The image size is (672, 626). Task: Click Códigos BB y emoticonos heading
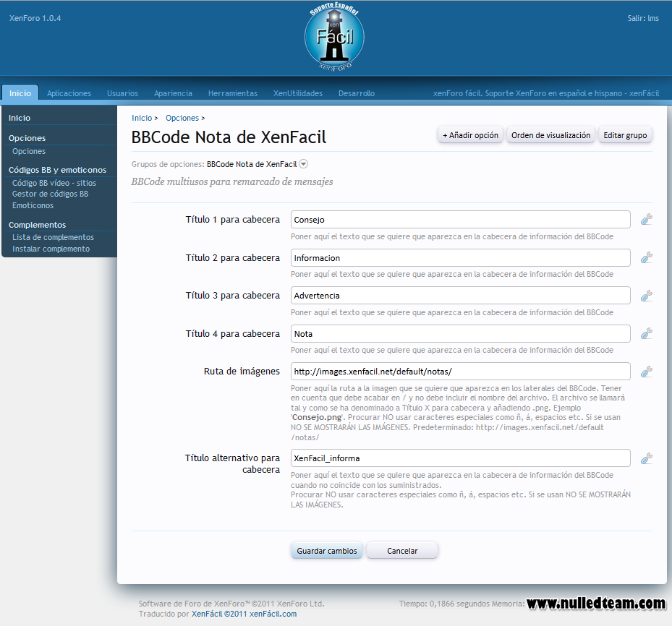coord(57,170)
